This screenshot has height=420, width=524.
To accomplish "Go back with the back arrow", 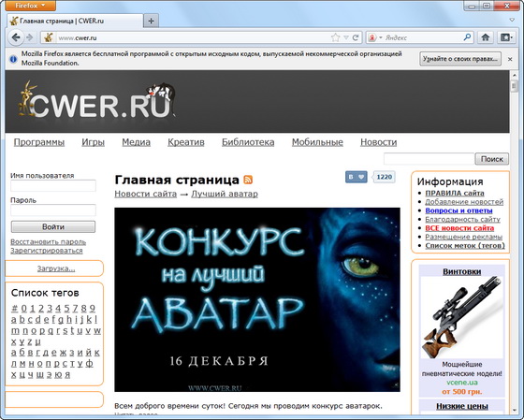I will pyautogui.click(x=16, y=37).
